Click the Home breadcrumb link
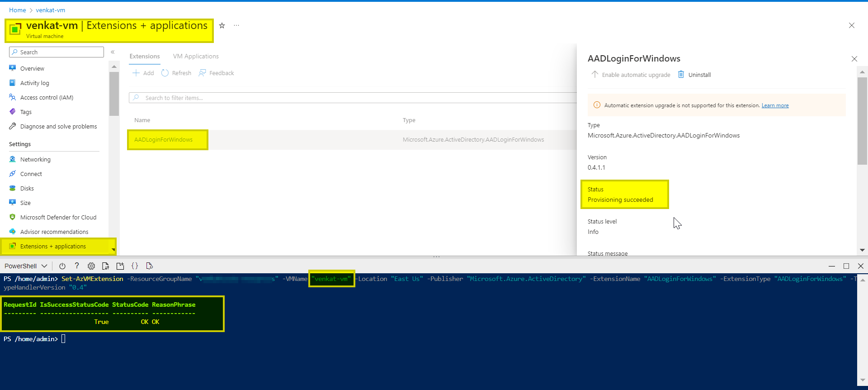The width and height of the screenshot is (868, 390). coord(18,10)
